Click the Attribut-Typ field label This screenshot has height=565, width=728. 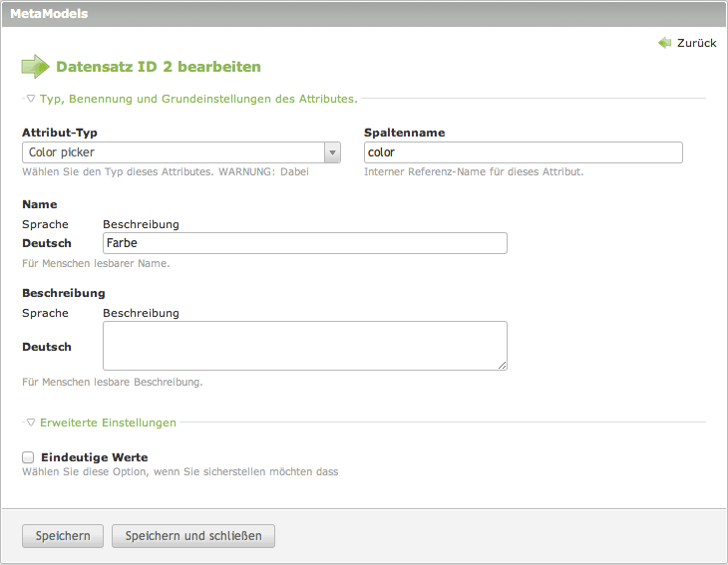coord(59,133)
